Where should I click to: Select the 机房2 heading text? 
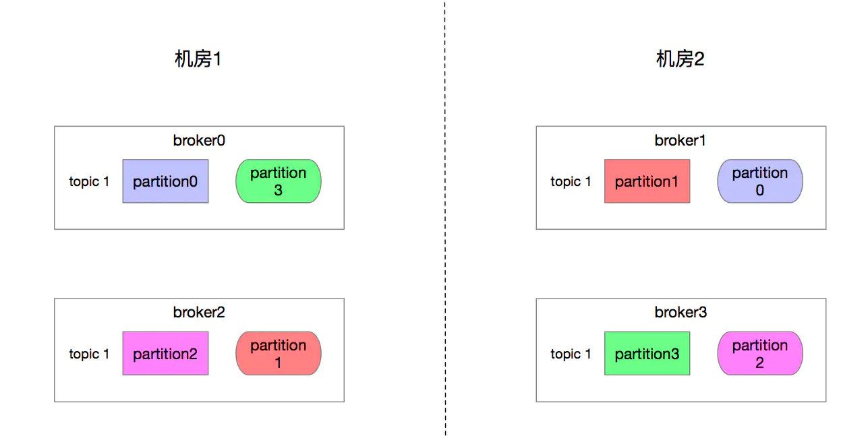(x=681, y=59)
